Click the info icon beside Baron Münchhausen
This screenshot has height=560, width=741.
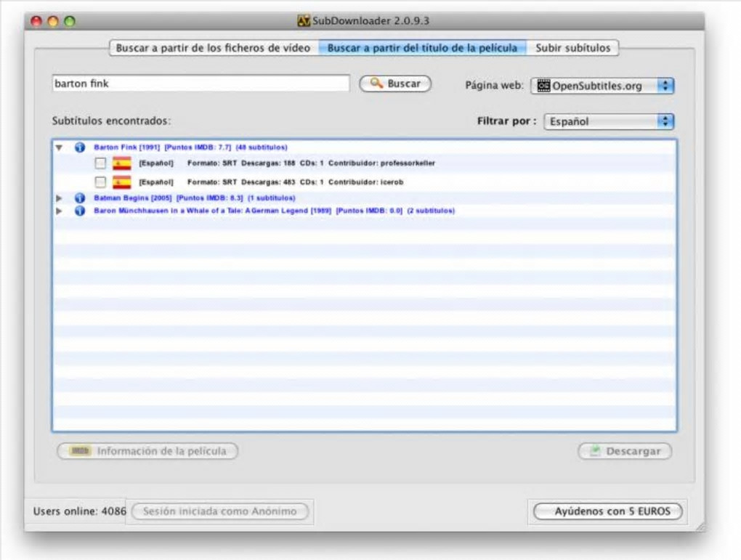tap(80, 211)
